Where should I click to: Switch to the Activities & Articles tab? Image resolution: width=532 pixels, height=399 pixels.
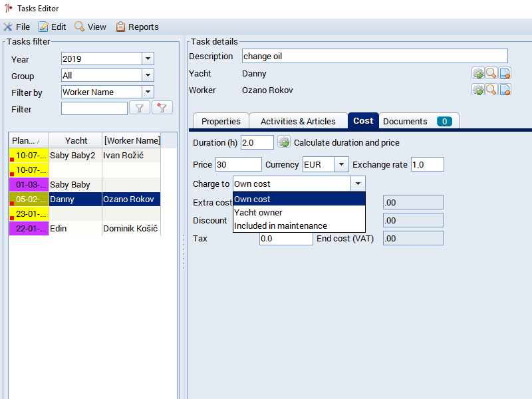point(298,121)
